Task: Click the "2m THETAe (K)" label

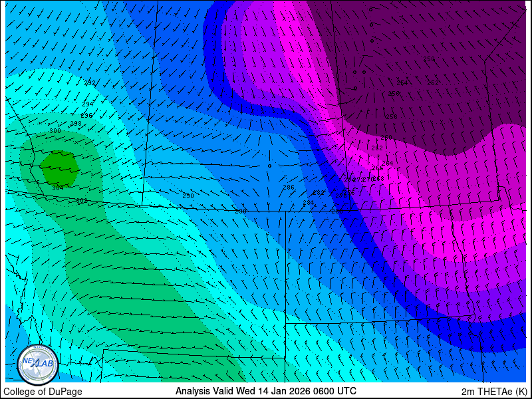Action: 495,392
